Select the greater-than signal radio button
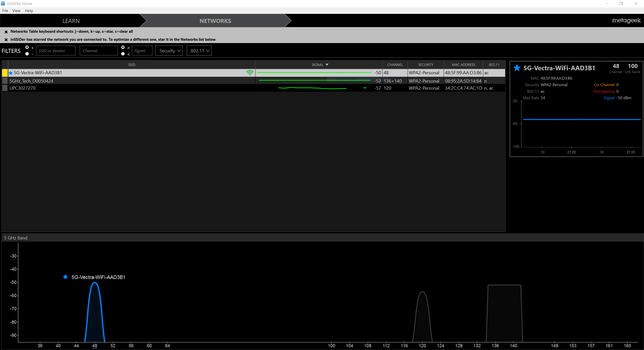The height and width of the screenshot is (350, 644). (123, 47)
